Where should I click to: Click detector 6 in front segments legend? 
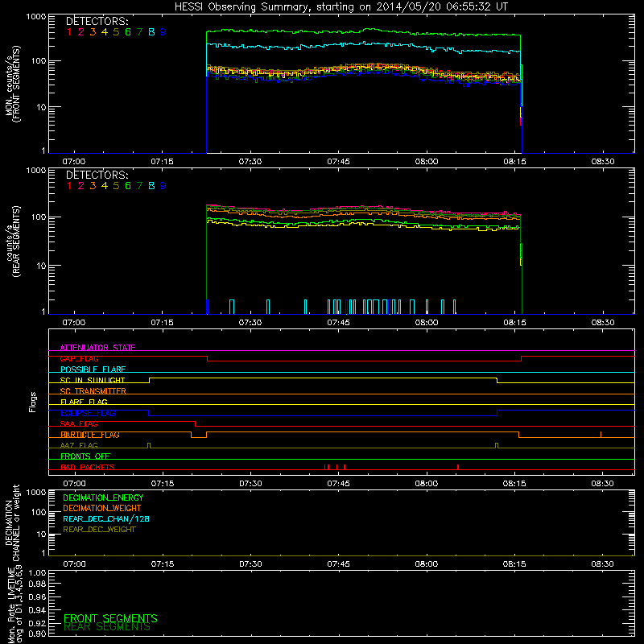pyautogui.click(x=128, y=31)
